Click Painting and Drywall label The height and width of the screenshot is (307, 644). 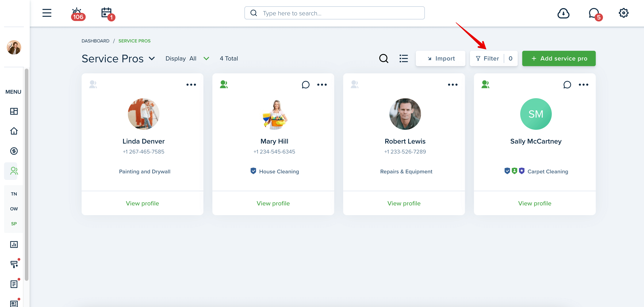(x=145, y=172)
